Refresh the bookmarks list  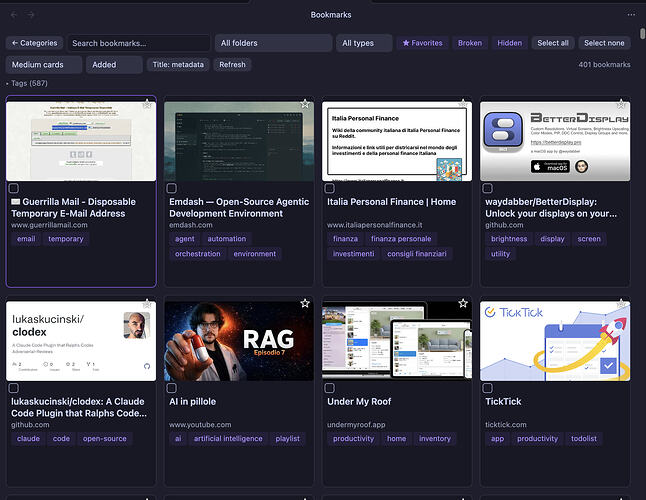pyautogui.click(x=232, y=65)
